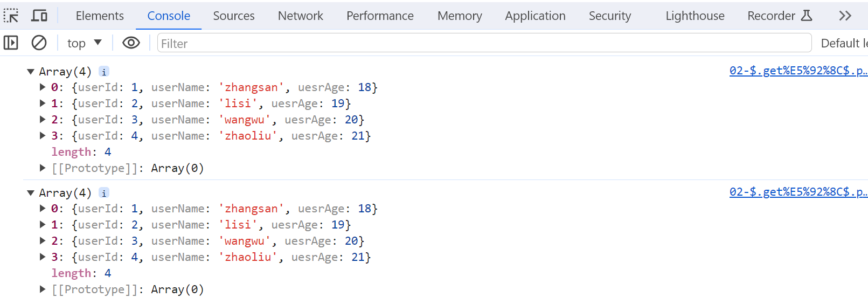
Task: Open the second log's source file link
Action: [798, 192]
